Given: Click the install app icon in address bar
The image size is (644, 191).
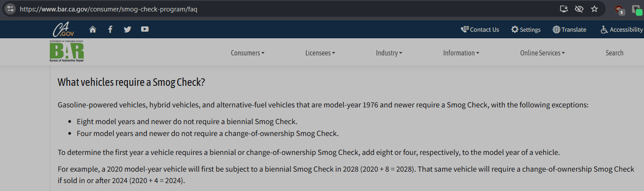Looking at the screenshot, I should (x=563, y=9).
